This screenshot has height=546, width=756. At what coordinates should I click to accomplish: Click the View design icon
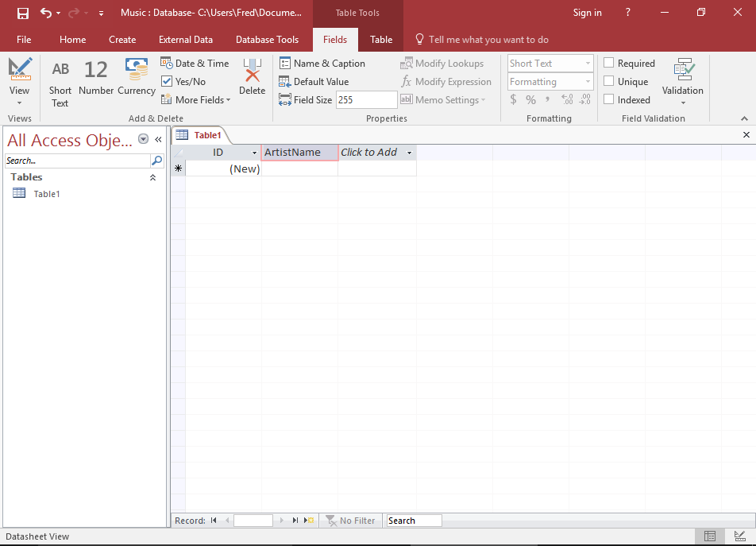[20, 69]
